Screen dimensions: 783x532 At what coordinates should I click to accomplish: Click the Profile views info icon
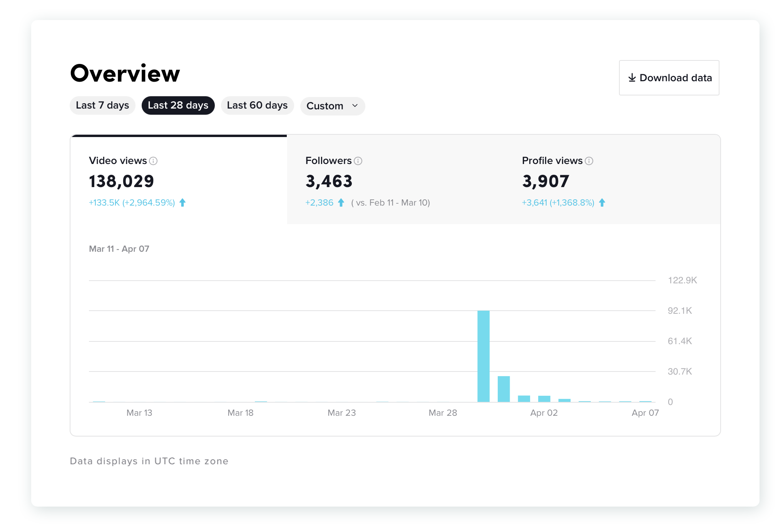tap(589, 161)
